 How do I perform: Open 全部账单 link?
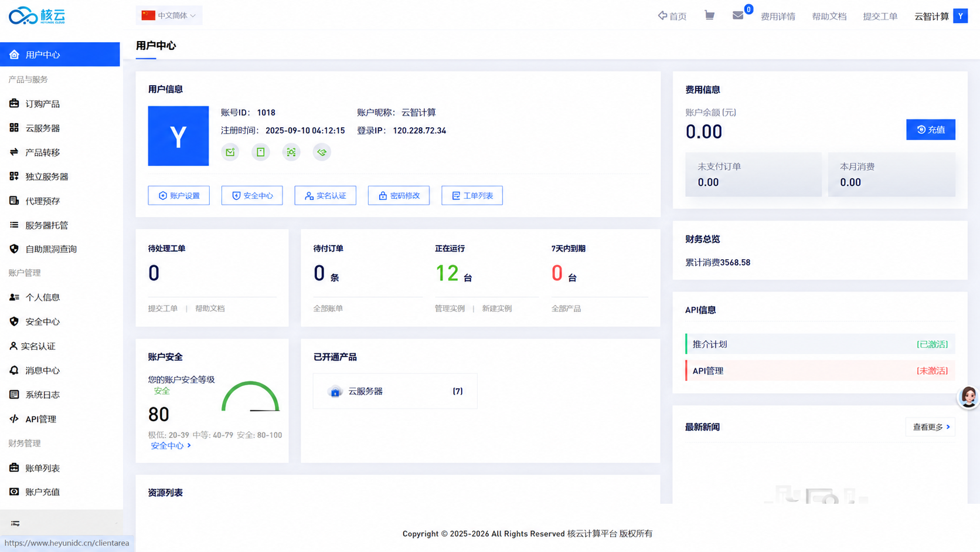point(328,309)
